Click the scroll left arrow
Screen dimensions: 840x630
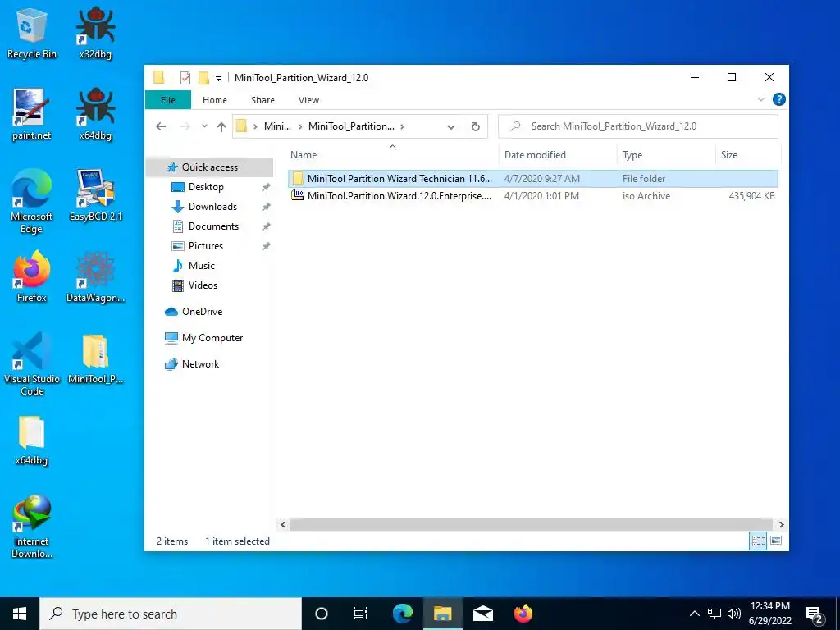click(283, 524)
